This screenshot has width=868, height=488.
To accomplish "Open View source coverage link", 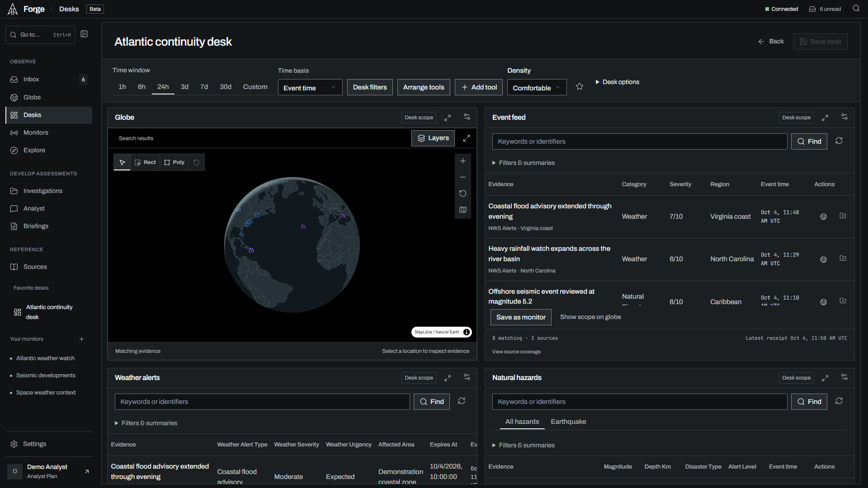I will pos(516,352).
